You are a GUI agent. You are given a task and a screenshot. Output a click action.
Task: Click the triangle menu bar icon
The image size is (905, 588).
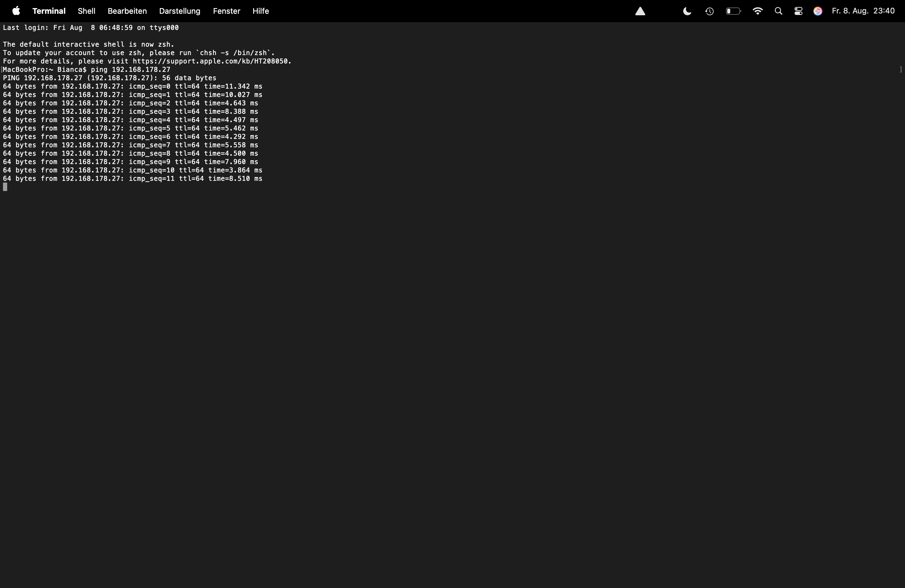(x=640, y=11)
